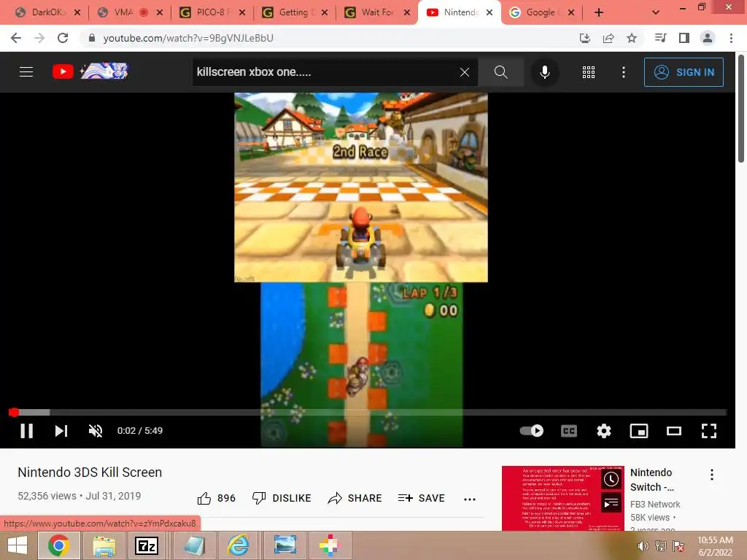The height and width of the screenshot is (560, 747).
Task: Click the SAVE to playlist button
Action: pyautogui.click(x=421, y=498)
